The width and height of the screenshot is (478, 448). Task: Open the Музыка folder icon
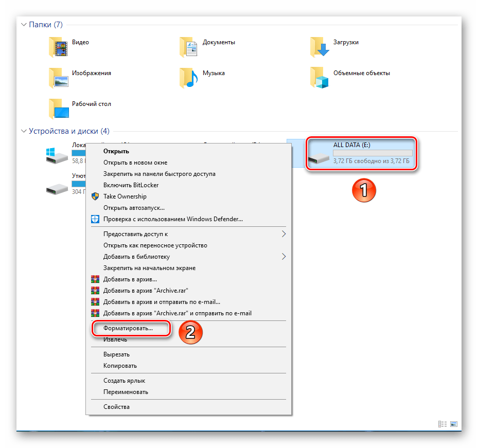click(189, 78)
